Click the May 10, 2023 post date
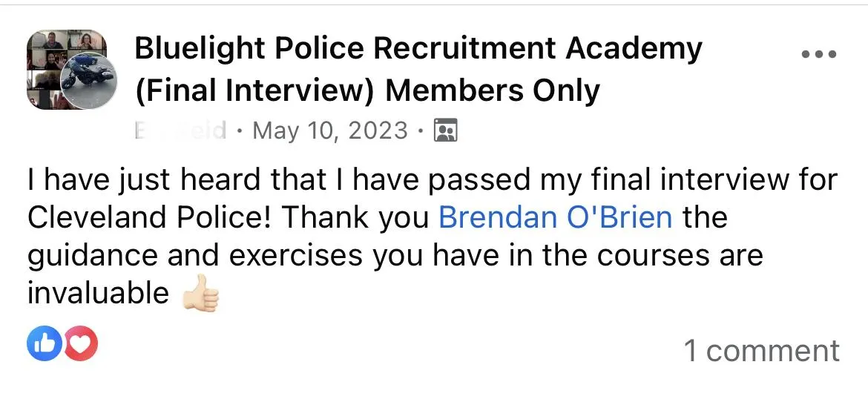This screenshot has height=399, width=868. pyautogui.click(x=330, y=131)
